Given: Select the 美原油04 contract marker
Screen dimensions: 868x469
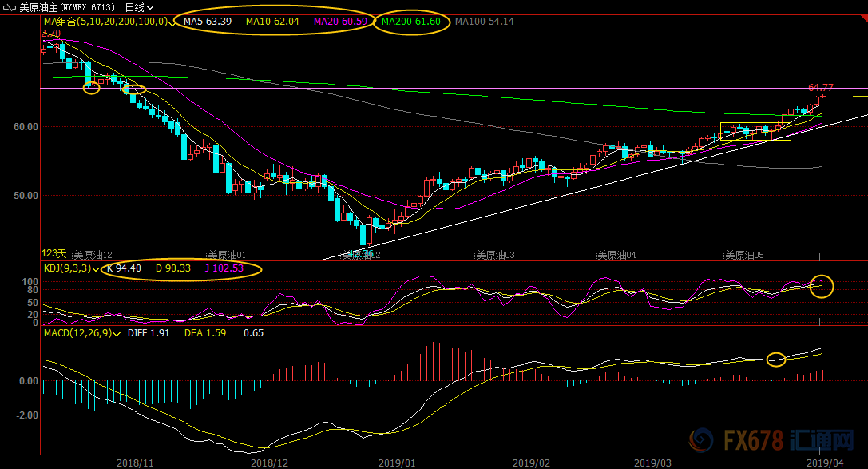Looking at the screenshot, I should tap(616, 255).
